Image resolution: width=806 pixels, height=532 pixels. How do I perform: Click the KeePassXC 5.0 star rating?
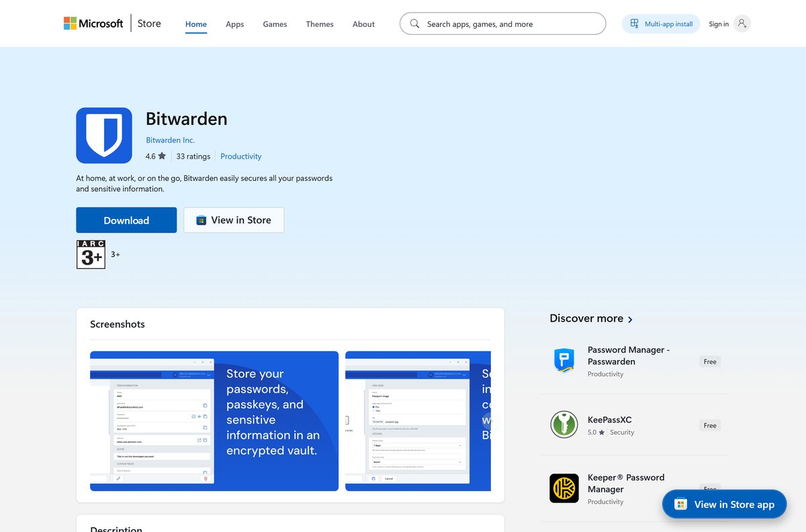click(x=596, y=433)
